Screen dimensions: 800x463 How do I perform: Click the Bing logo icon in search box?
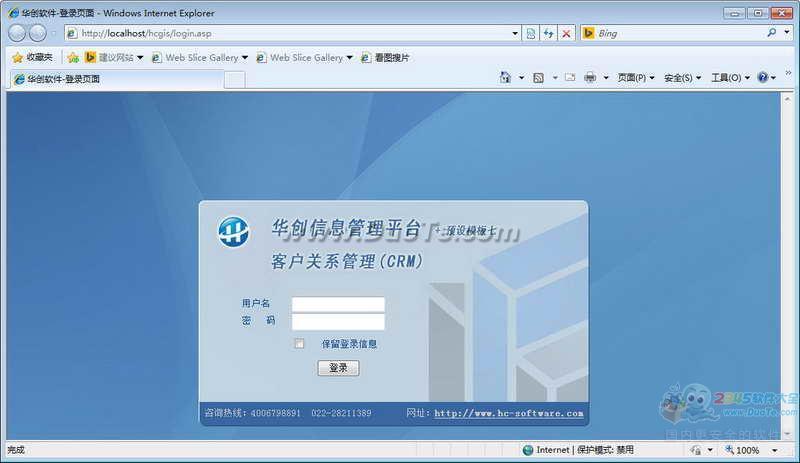coord(588,33)
